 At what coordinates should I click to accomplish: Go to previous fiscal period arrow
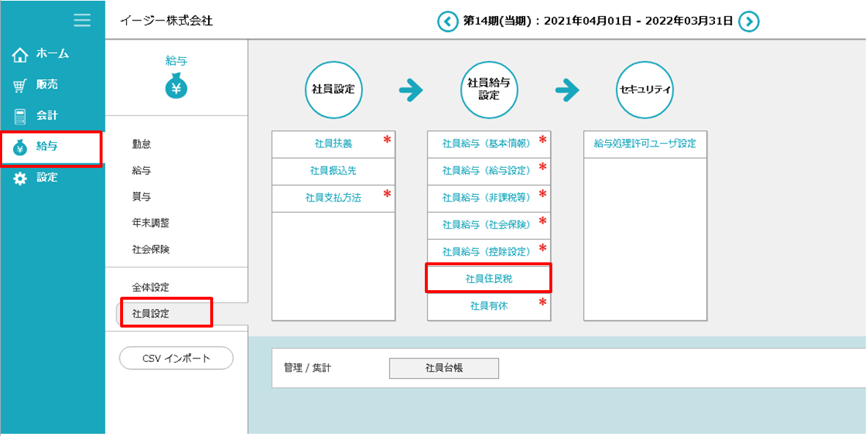[448, 21]
